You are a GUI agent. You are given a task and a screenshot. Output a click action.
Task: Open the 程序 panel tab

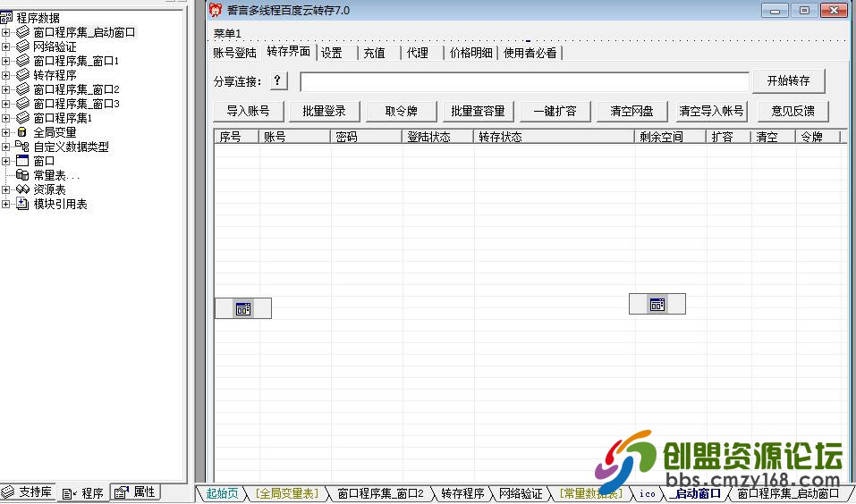83,493
